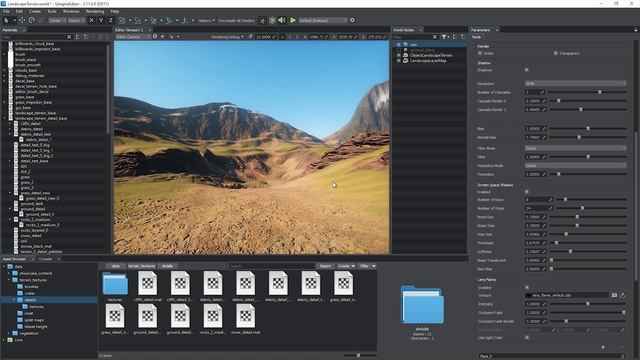This screenshot has width=640, height=360.
Task: Toggle LandscapeLayerMap node enabled checkbox
Action: tap(399, 60)
